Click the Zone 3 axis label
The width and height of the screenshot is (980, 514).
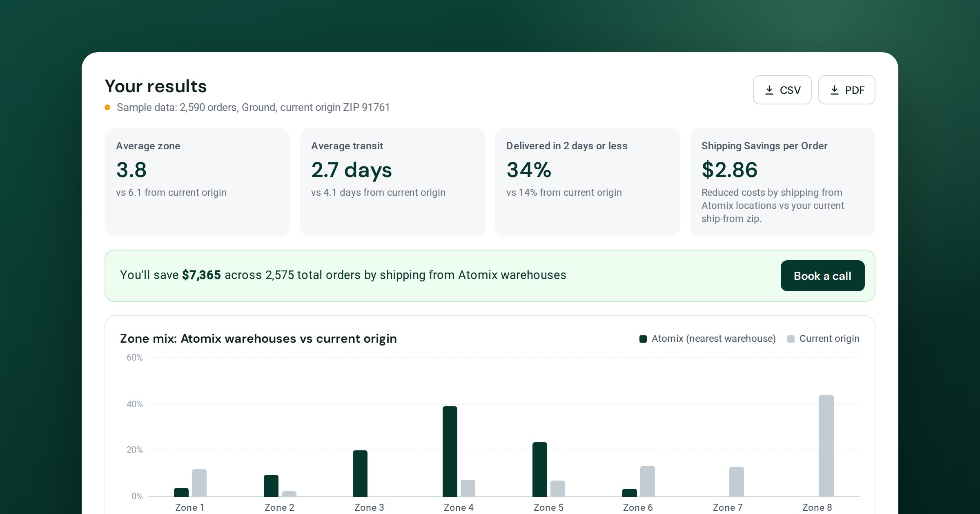369,507
